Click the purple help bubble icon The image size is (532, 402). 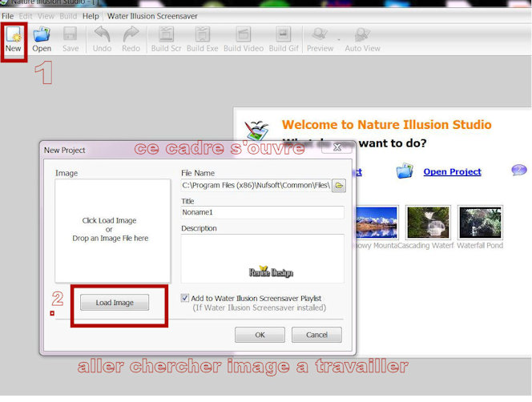[x=518, y=170]
